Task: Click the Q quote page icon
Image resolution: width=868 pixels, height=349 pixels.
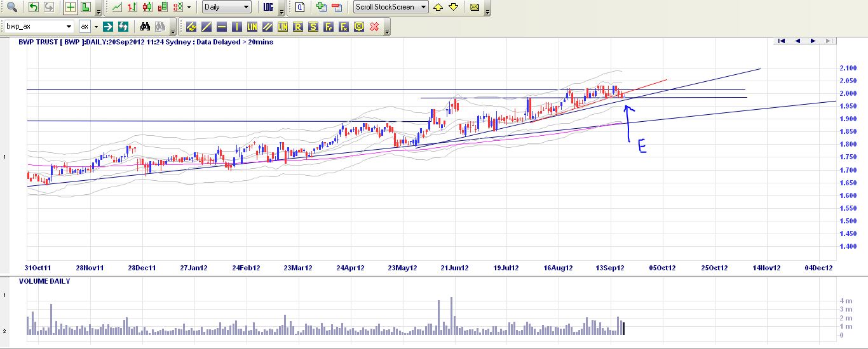Action: (x=301, y=8)
